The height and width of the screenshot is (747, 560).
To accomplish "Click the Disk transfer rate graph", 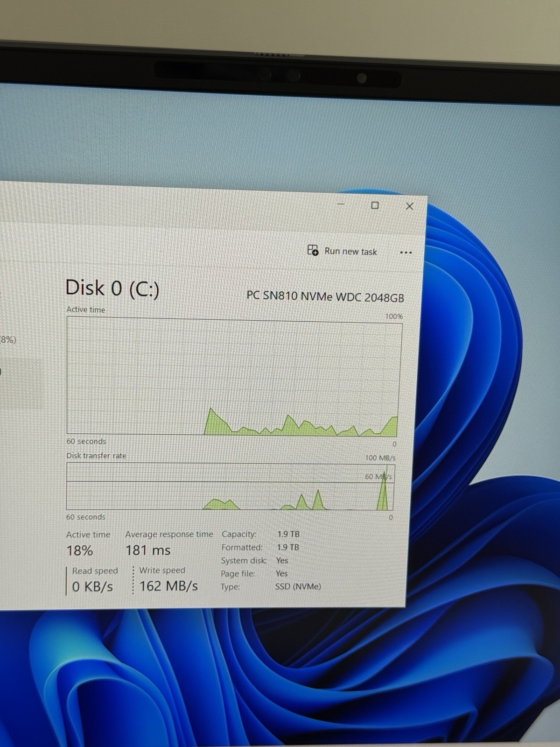I will pyautogui.click(x=231, y=486).
